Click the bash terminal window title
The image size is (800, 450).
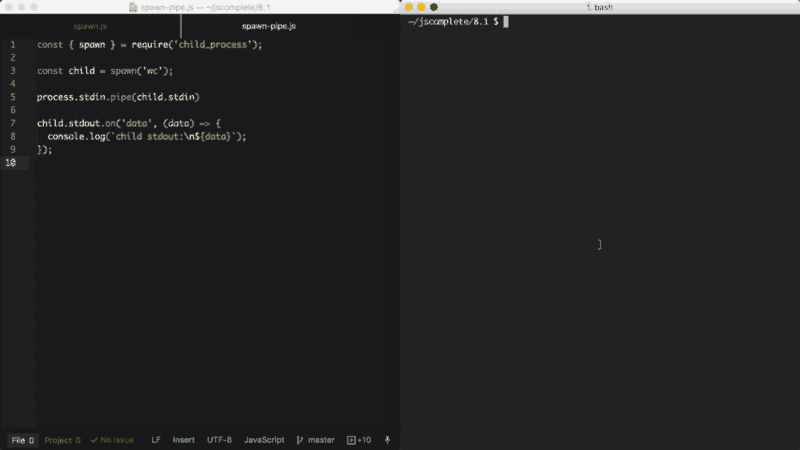click(599, 7)
